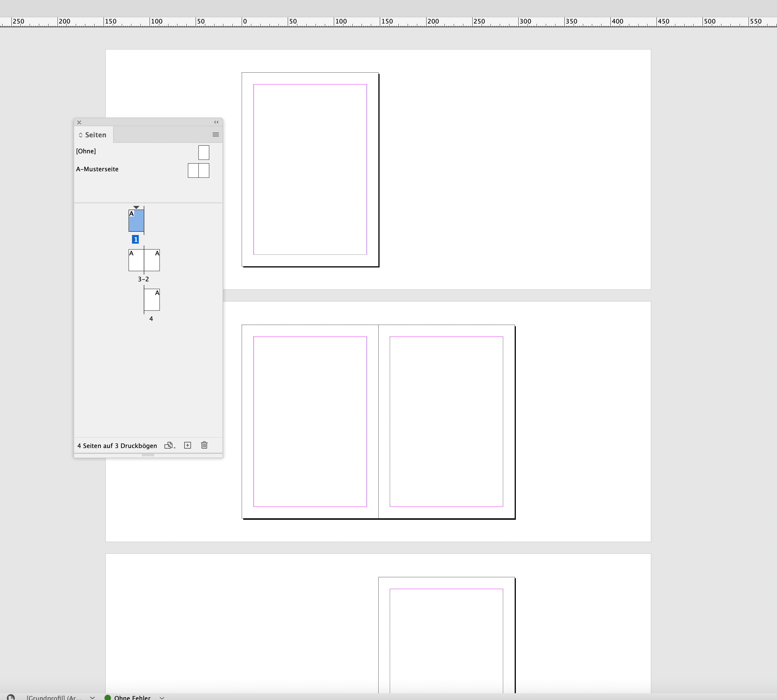The image size is (777, 700).
Task: Create a new page with the plus icon
Action: (188, 446)
